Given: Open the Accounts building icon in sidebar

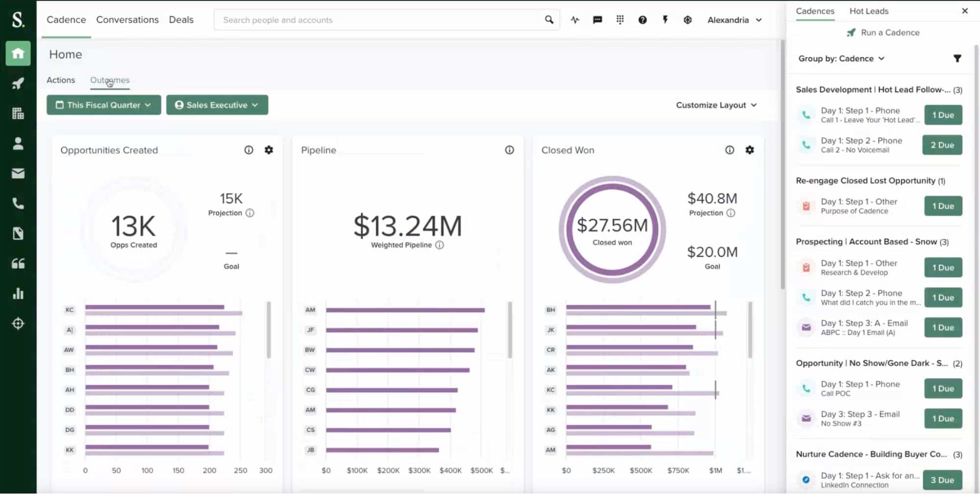Looking at the screenshot, I should click(18, 114).
